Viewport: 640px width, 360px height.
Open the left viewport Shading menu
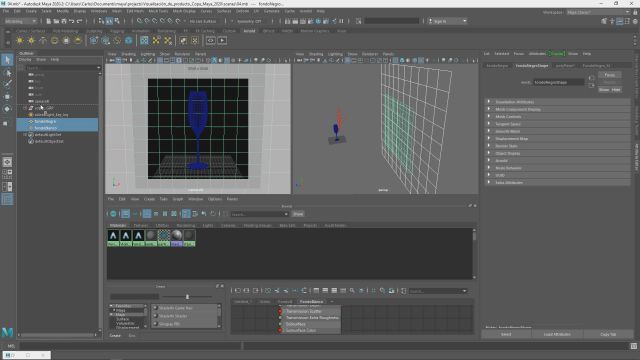[x=129, y=54]
